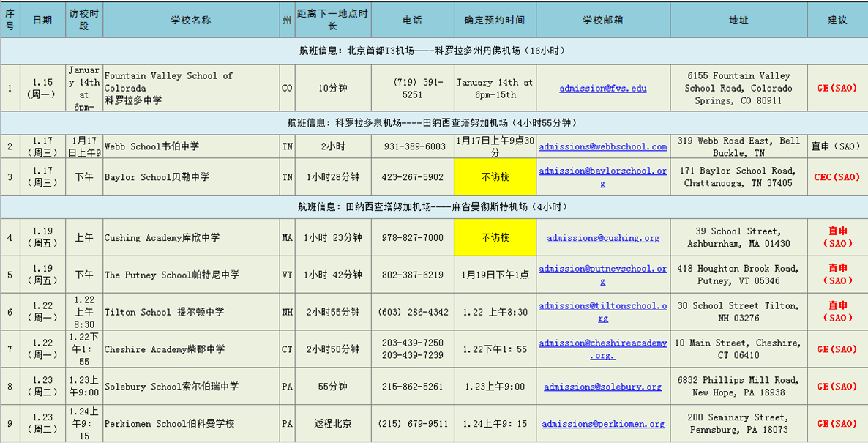This screenshot has height=443, width=868.
Task: Select Solebury School索尔伯瑞中学 cell
Action: point(191,387)
